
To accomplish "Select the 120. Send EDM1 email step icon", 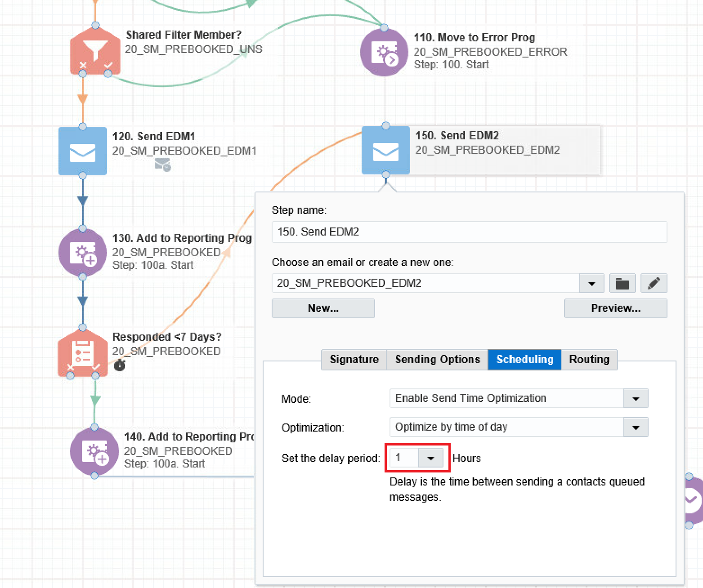I will [83, 151].
